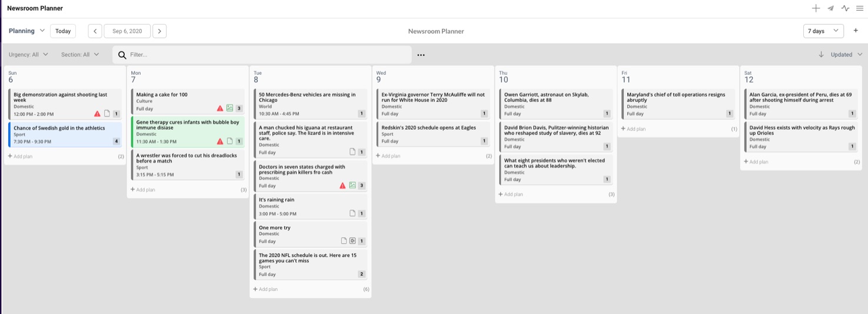
Task: Click Newsroom Planner title in top-left
Action: pos(35,8)
